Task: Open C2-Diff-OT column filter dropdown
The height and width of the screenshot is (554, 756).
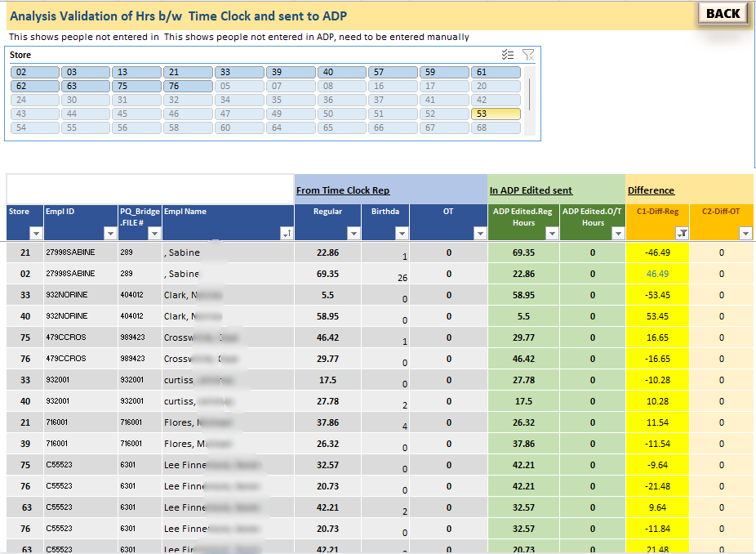Action: (745, 234)
